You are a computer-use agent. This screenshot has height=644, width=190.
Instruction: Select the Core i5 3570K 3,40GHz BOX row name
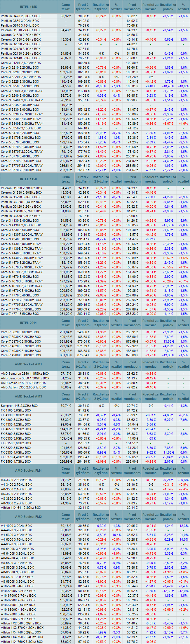pos(21,147)
